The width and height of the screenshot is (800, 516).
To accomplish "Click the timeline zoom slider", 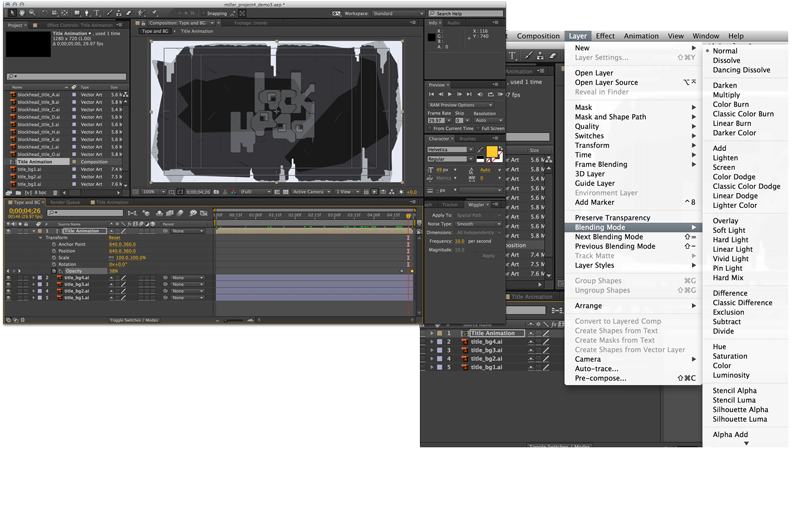I will pyautogui.click(x=234, y=321).
